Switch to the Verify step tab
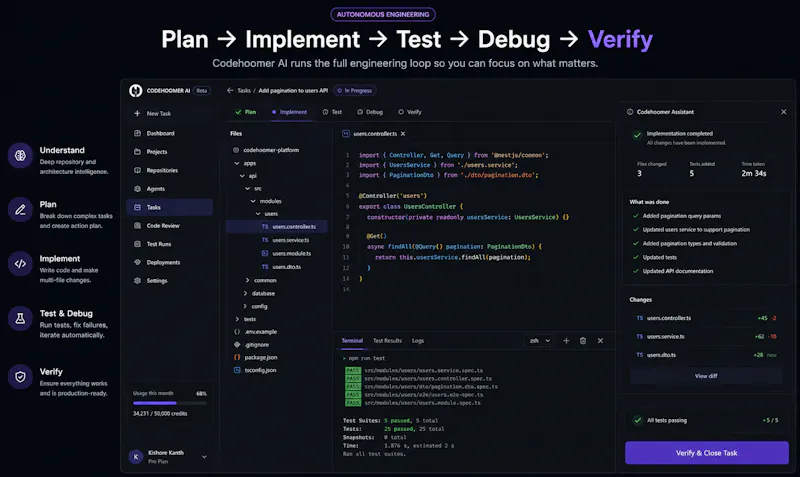 (410, 112)
